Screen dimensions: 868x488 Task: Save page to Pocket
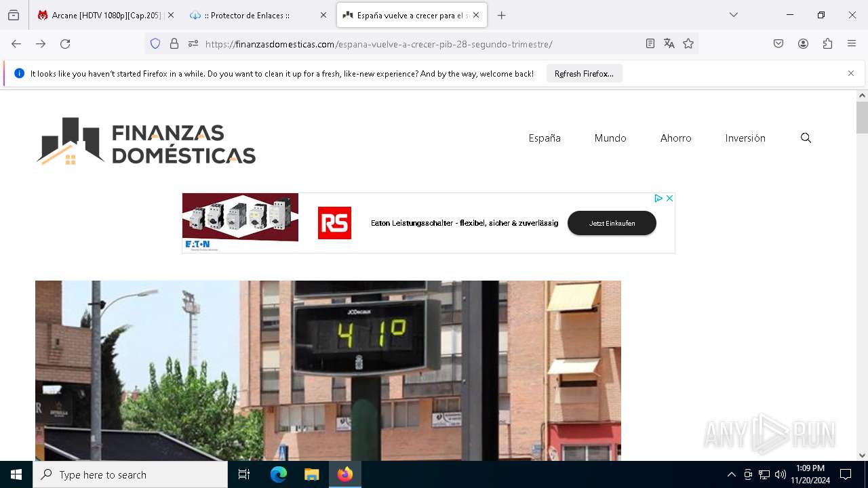pyautogui.click(x=778, y=43)
